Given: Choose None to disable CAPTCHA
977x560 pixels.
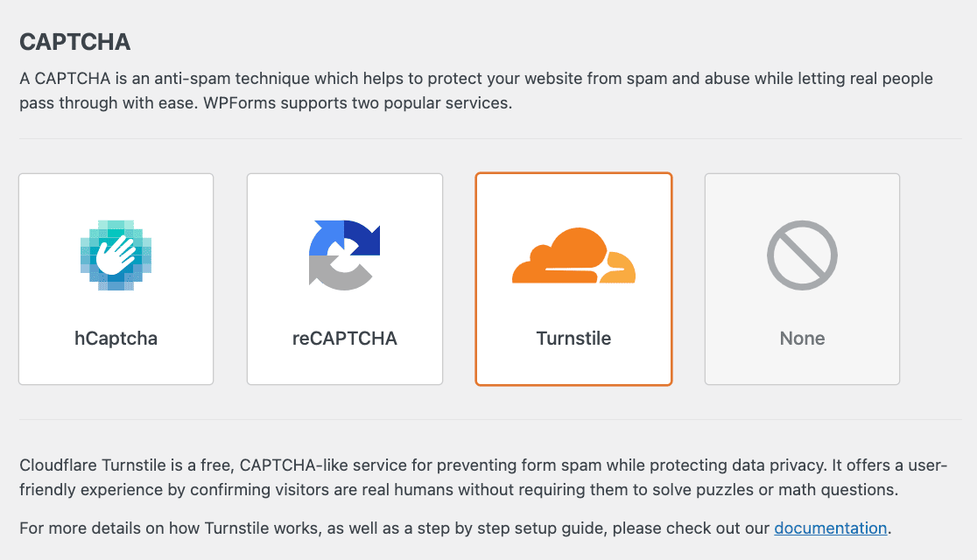Looking at the screenshot, I should click(x=802, y=278).
